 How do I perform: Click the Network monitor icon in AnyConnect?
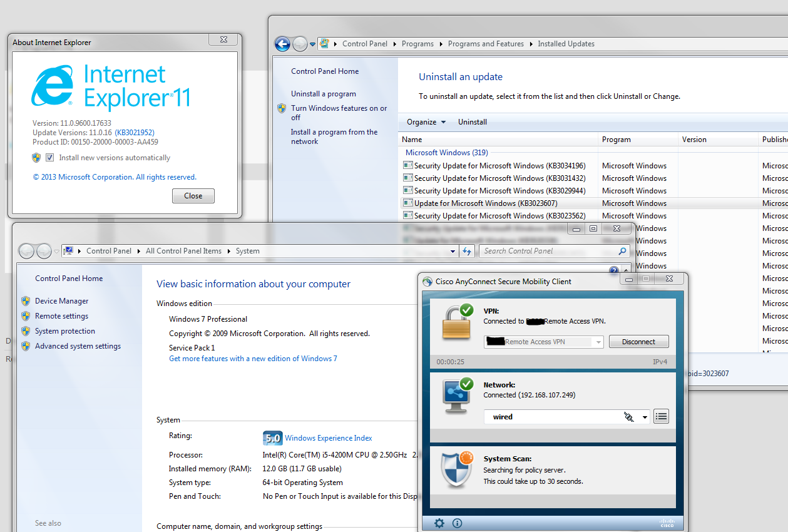click(458, 396)
